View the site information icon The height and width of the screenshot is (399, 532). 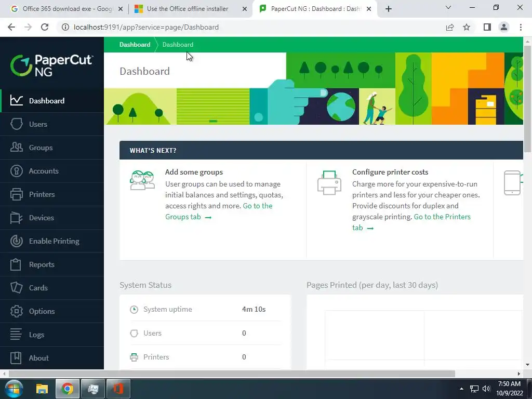click(65, 27)
